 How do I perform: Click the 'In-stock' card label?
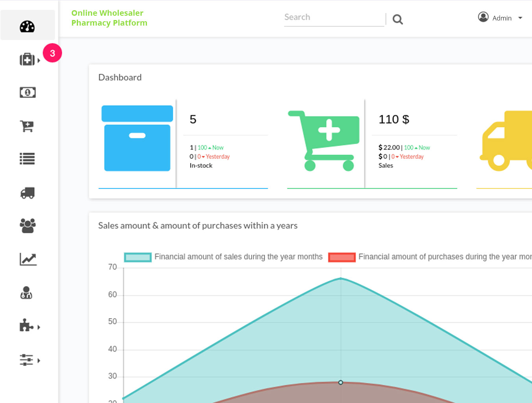(x=201, y=166)
